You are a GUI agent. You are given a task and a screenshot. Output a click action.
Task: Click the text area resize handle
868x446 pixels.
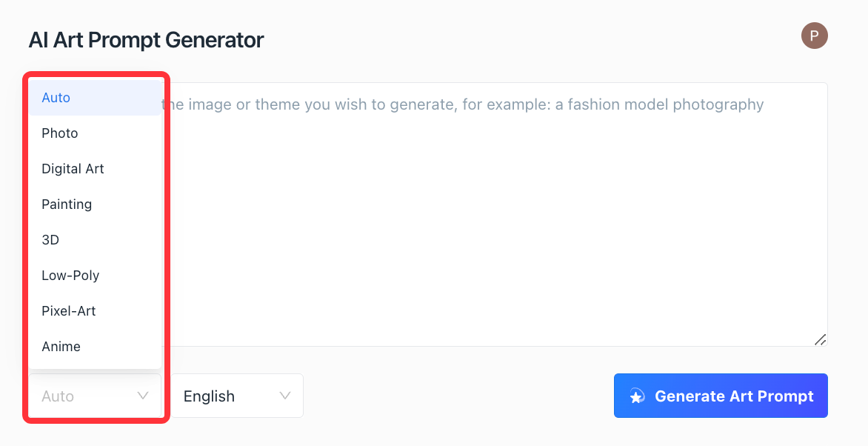pos(821,339)
